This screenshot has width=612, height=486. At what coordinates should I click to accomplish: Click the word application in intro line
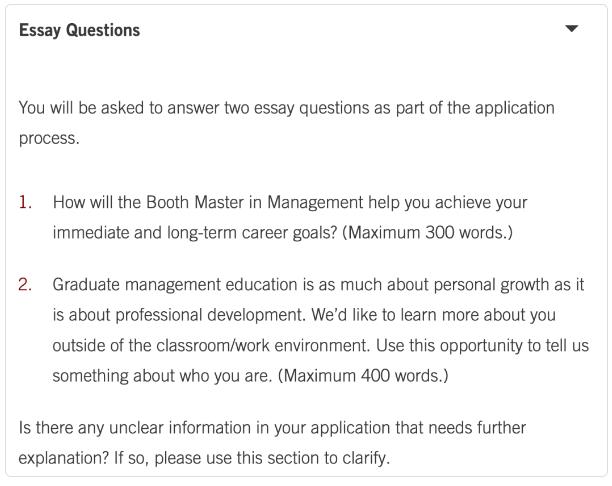515,108
